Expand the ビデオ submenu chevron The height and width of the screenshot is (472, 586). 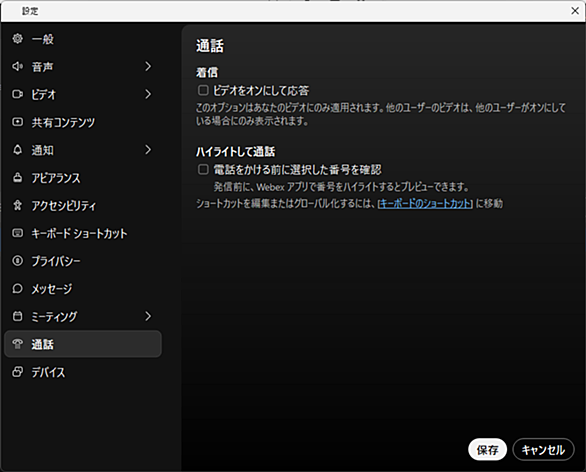[x=148, y=94]
